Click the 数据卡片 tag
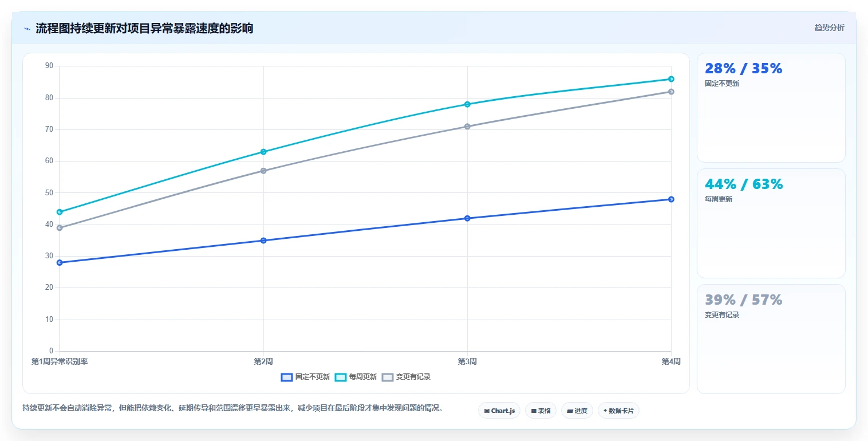This screenshot has width=868, height=441. (618, 411)
